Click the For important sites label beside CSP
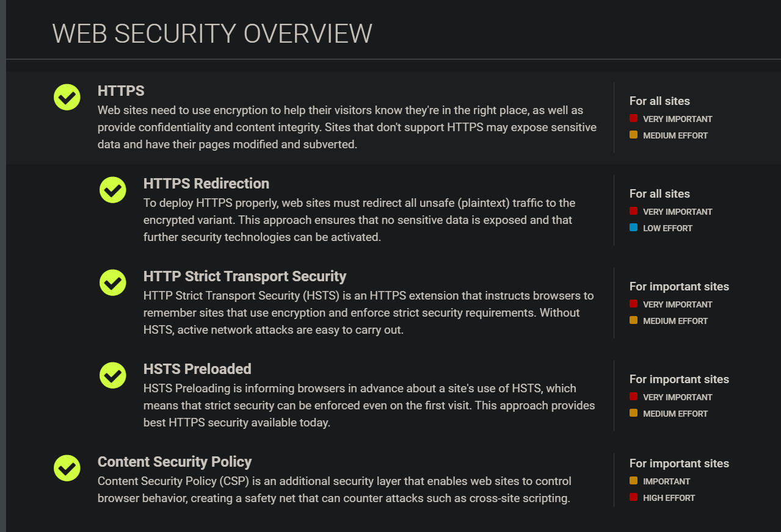Viewport: 781px width, 532px height. pos(679,463)
